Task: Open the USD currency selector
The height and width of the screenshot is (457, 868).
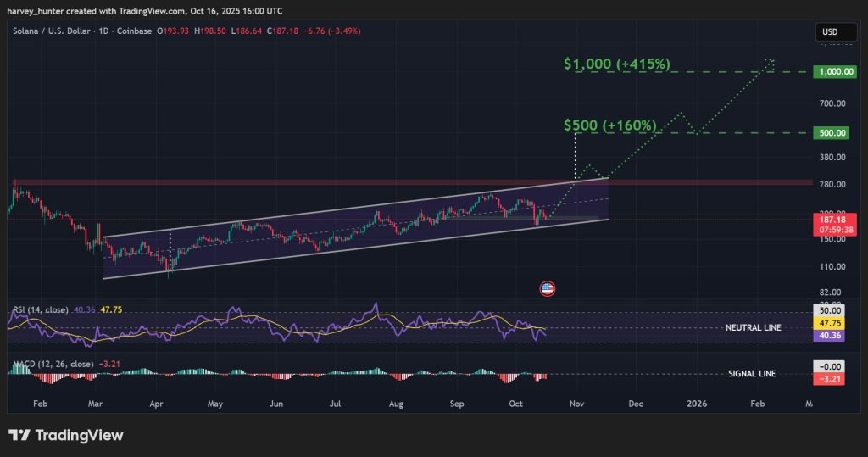Action: coord(829,32)
